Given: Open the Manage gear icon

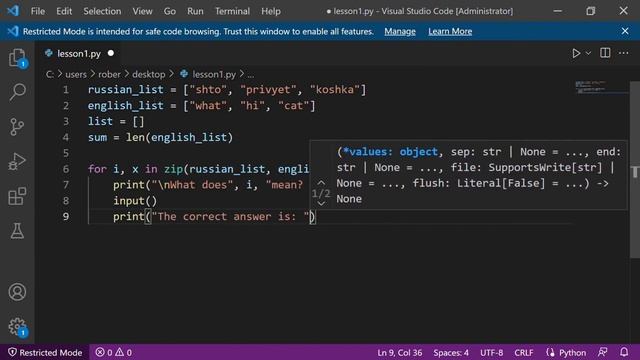Looking at the screenshot, I should click(17, 327).
